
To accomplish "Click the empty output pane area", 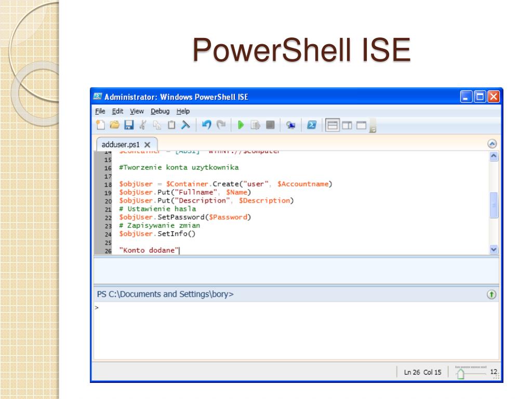I will [296, 270].
